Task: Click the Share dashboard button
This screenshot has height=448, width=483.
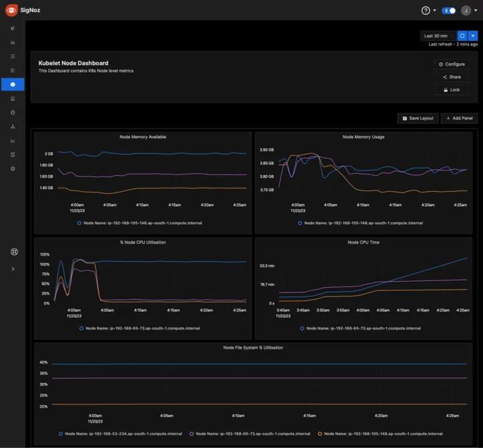Action: pos(451,77)
